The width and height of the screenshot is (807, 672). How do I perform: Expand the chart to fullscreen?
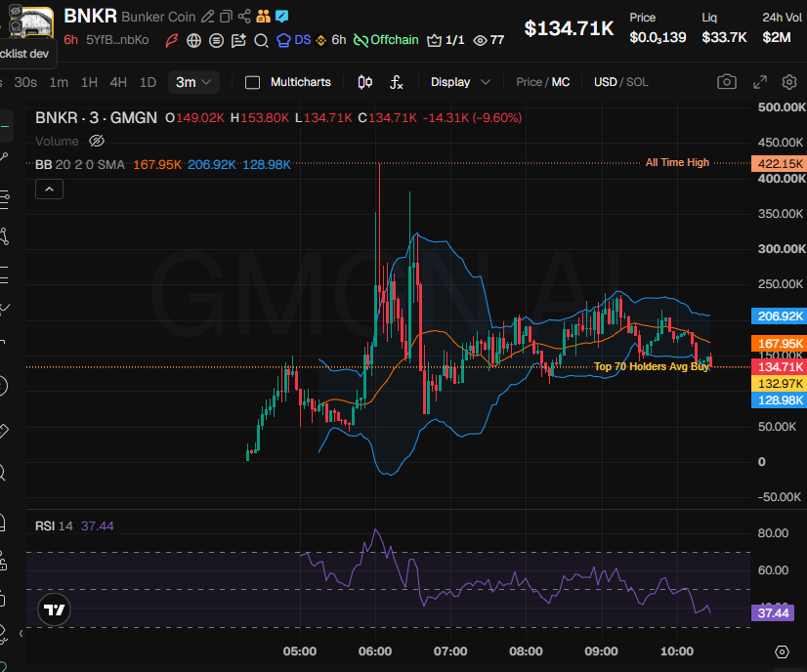tap(760, 82)
